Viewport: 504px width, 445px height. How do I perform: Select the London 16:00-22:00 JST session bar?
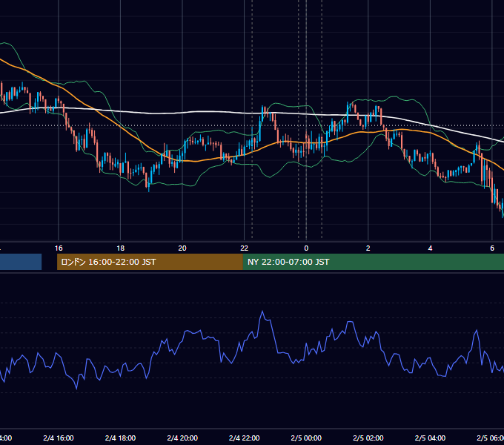(150, 262)
